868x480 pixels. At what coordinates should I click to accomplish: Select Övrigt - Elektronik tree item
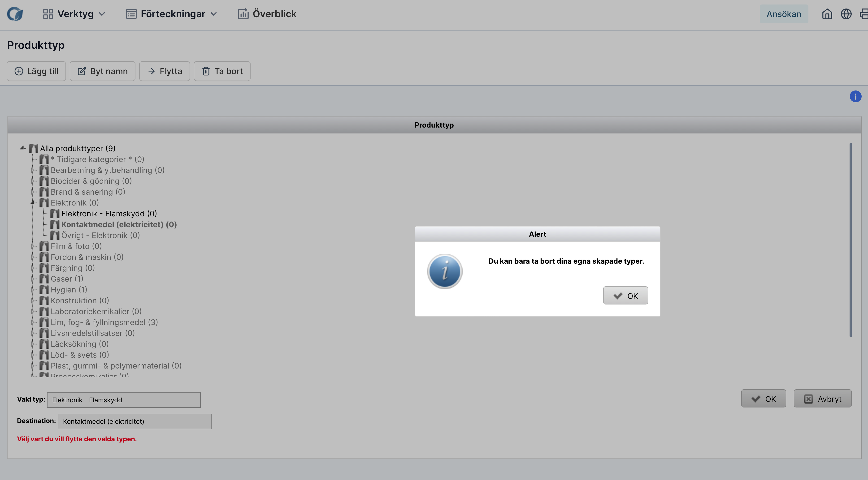pos(100,236)
